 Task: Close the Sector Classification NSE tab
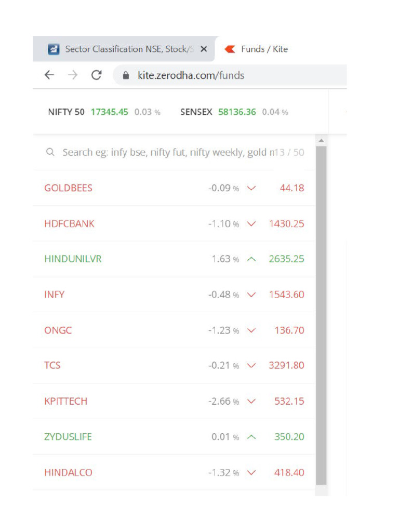(204, 49)
